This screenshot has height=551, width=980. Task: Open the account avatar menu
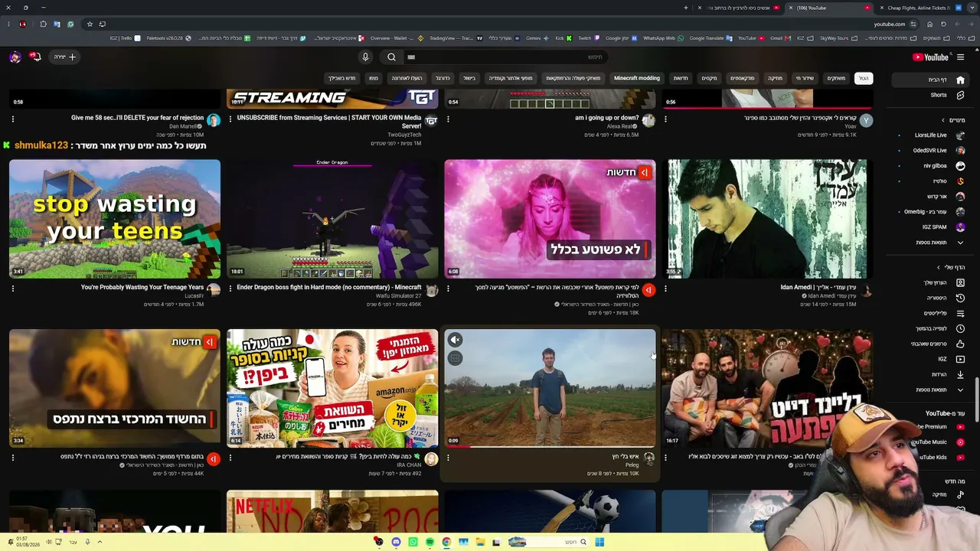coord(15,57)
